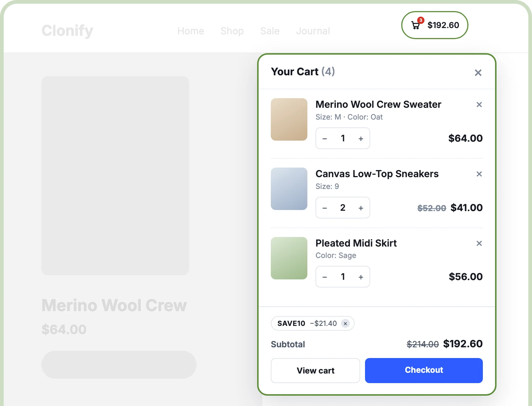Viewport: 532px width, 406px height.
Task: Remove Merino Wool Crew Sweater from cart
Action: pyautogui.click(x=479, y=104)
